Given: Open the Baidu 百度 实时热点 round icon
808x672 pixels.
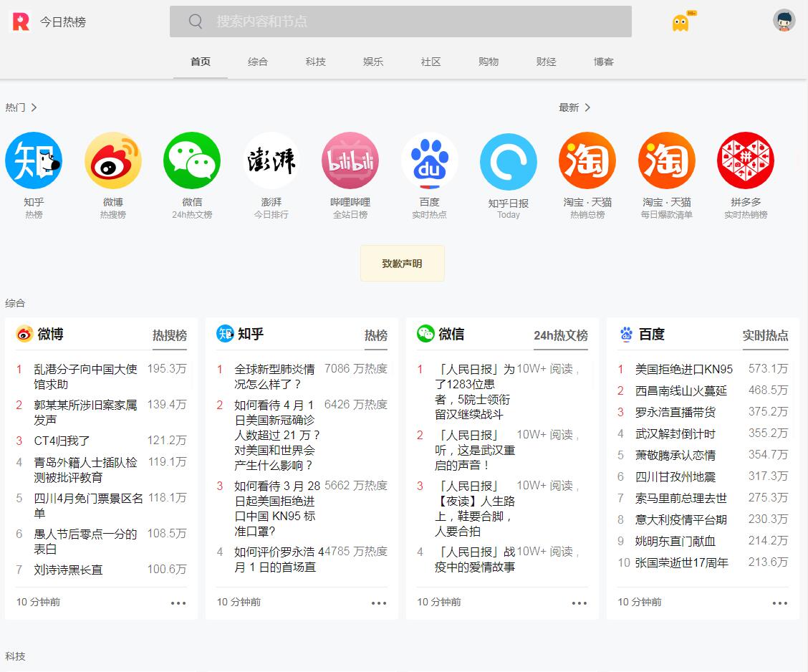Looking at the screenshot, I should point(429,160).
